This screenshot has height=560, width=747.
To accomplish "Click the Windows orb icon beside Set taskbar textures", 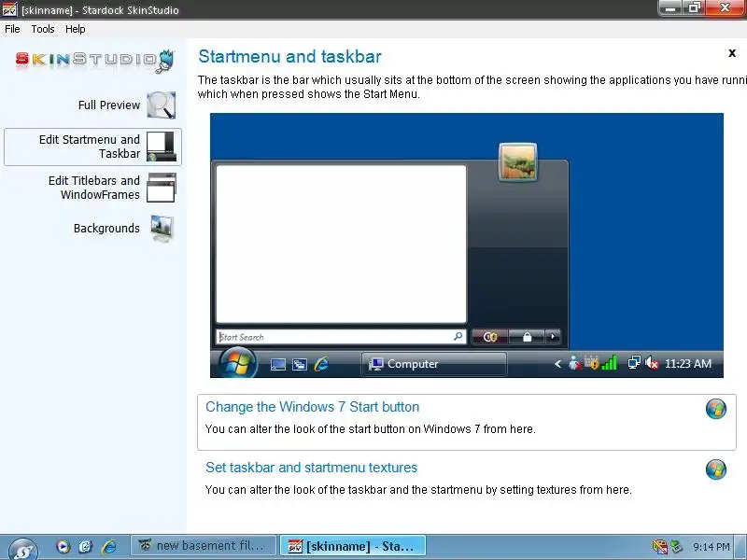I will coord(716,469).
